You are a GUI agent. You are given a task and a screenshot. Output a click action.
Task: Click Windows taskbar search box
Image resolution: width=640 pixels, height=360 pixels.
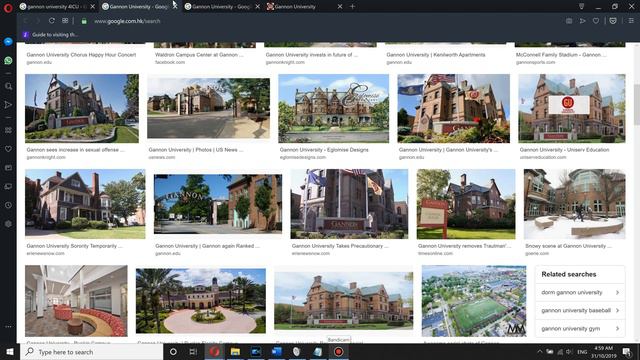click(x=92, y=352)
